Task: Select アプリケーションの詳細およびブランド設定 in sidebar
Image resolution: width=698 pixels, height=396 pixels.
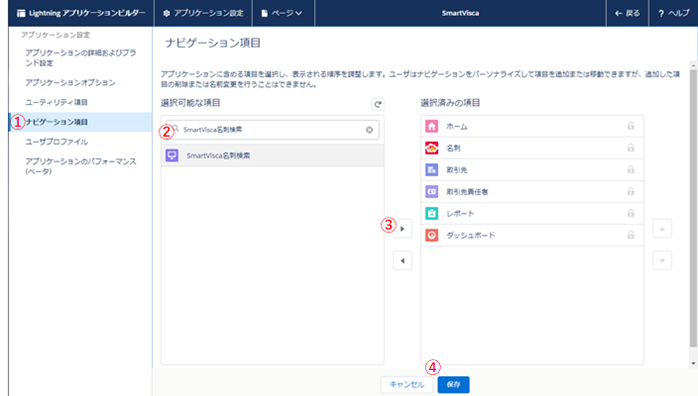Action: [81, 58]
